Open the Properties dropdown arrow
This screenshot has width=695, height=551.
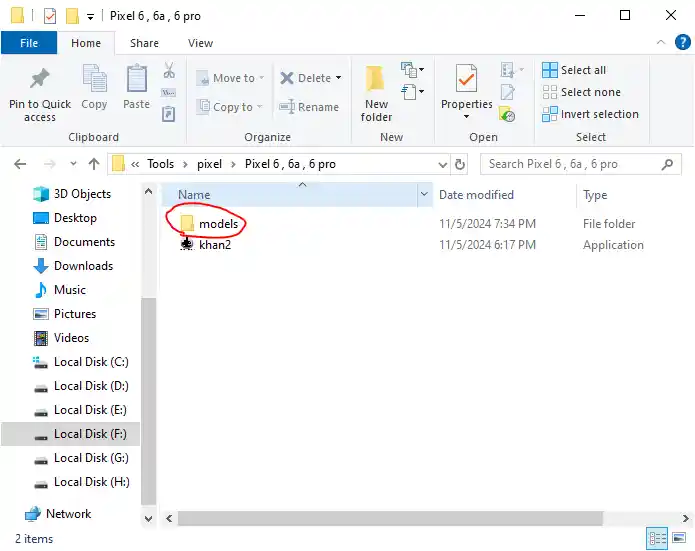tap(466, 117)
